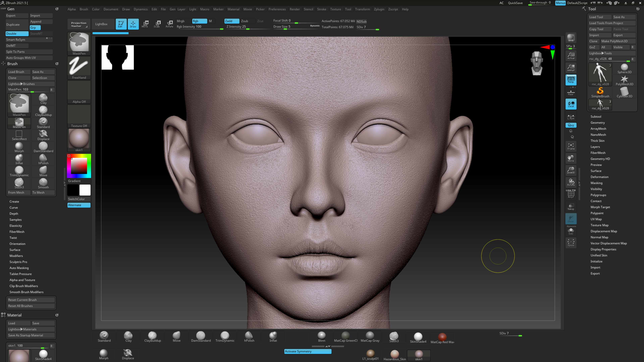Screen dimensions: 644x362
Task: Click Activate Symmetry button
Action: [308, 351]
